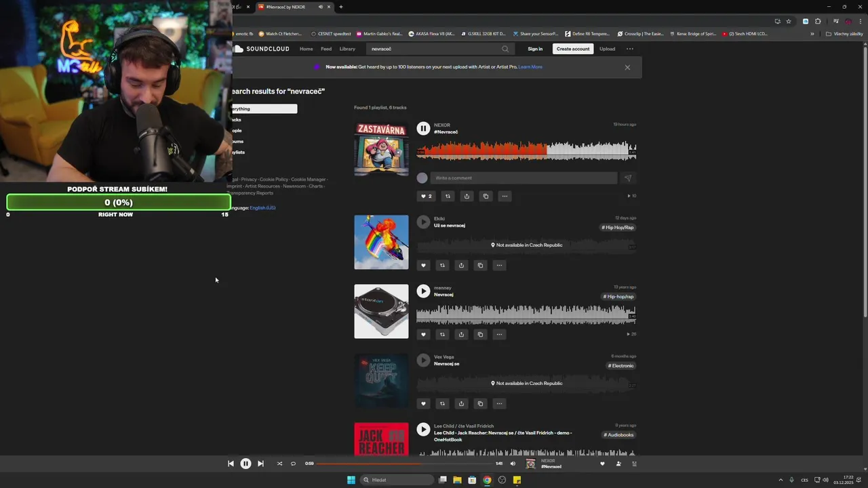Play the manney Nevracej track
Image resolution: width=868 pixels, height=488 pixels.
tap(423, 291)
